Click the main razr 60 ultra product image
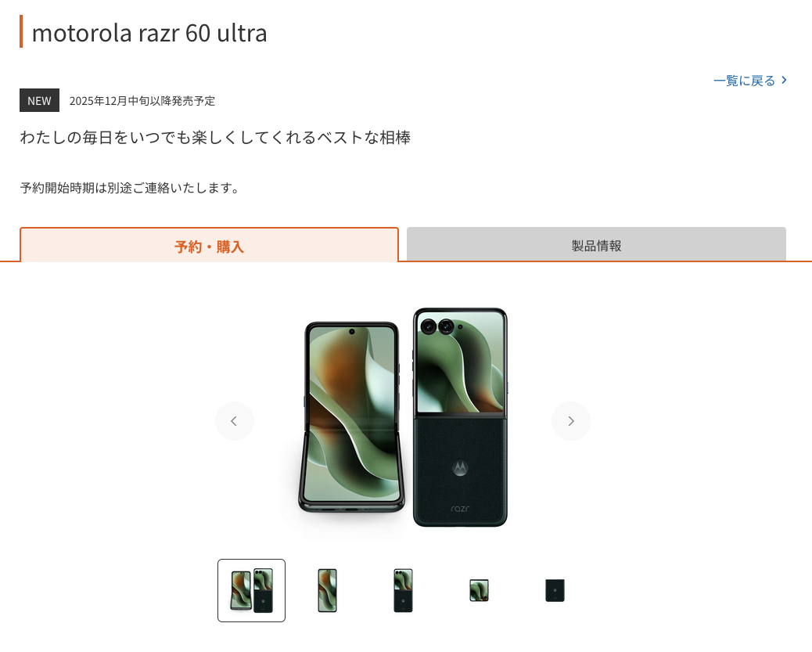The width and height of the screenshot is (812, 652). pyautogui.click(x=403, y=418)
